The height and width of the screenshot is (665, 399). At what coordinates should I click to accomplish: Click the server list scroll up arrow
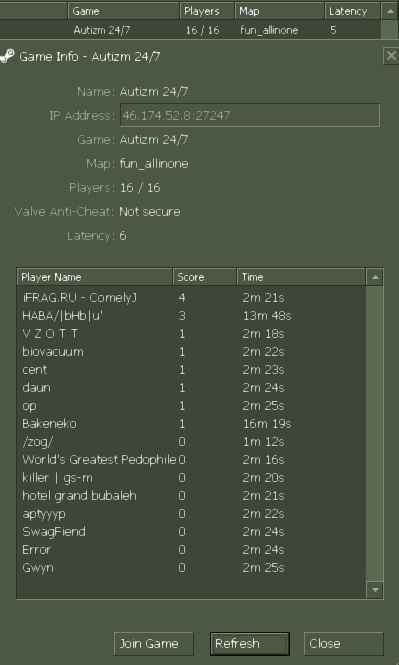(x=389, y=11)
